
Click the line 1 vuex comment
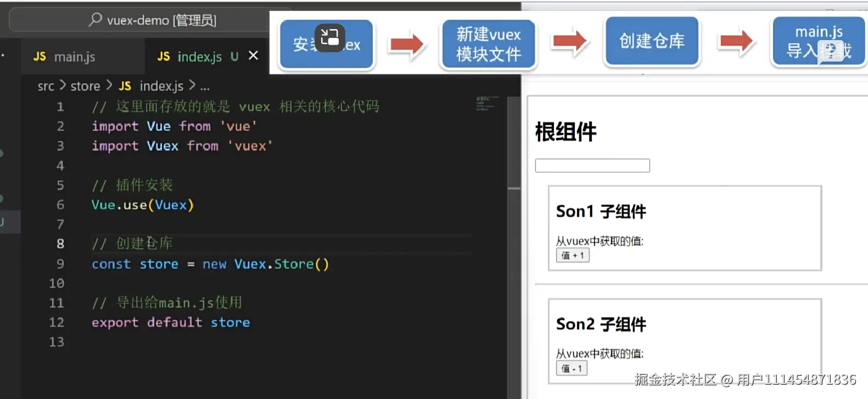(x=236, y=107)
